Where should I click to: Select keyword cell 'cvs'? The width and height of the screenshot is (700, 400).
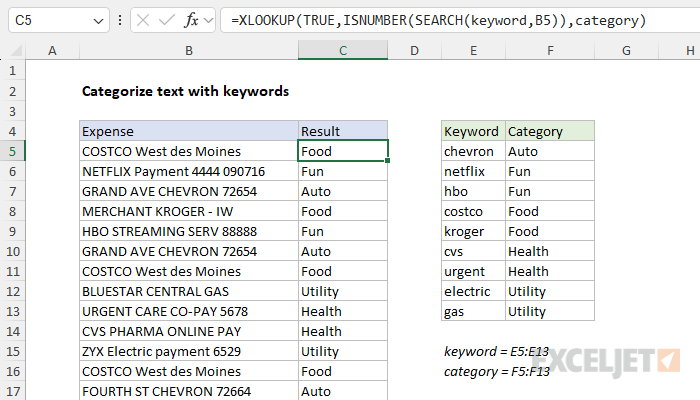pyautogui.click(x=473, y=251)
